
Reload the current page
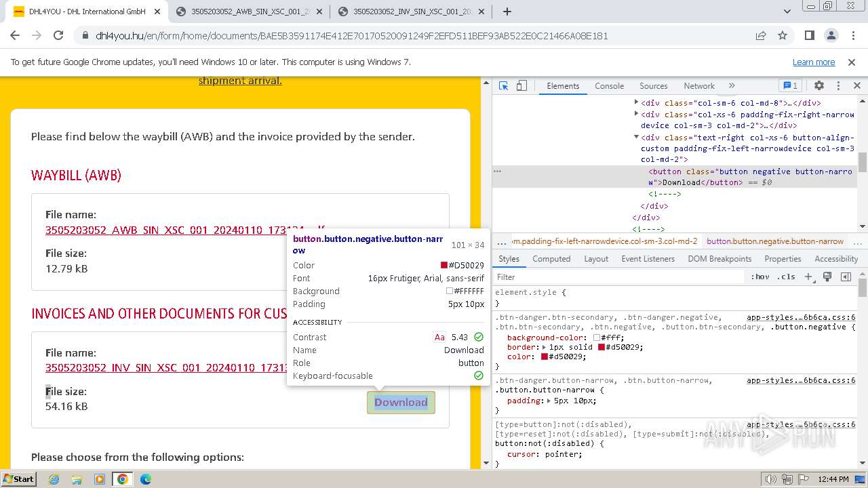point(58,36)
